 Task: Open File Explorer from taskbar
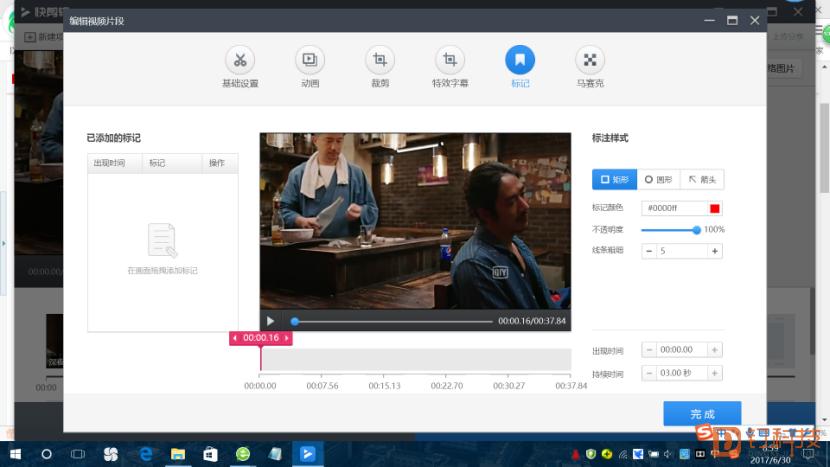click(178, 454)
